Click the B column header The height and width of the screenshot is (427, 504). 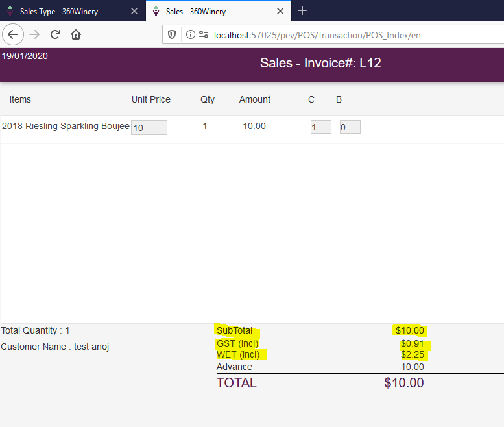point(339,99)
